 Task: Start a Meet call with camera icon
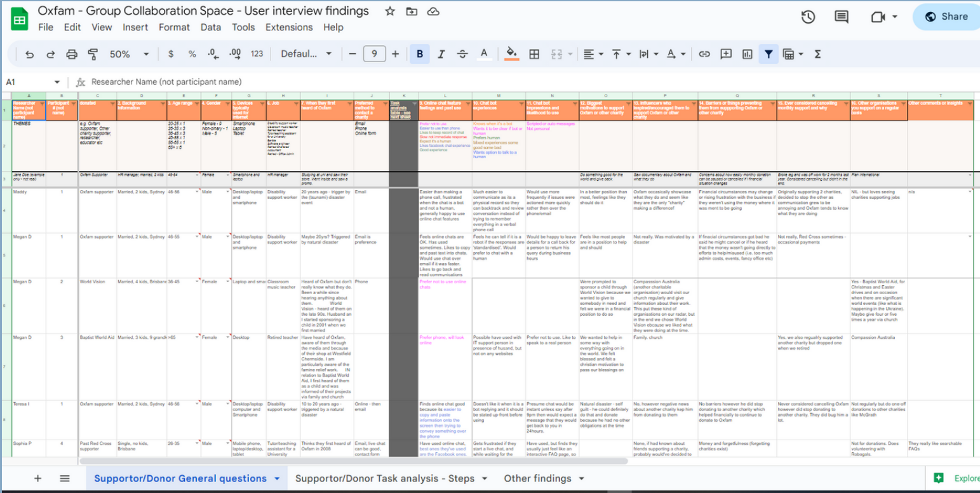[x=878, y=17]
